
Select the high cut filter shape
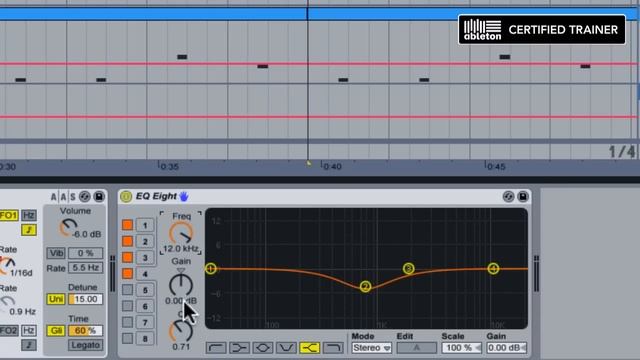pos(333,348)
